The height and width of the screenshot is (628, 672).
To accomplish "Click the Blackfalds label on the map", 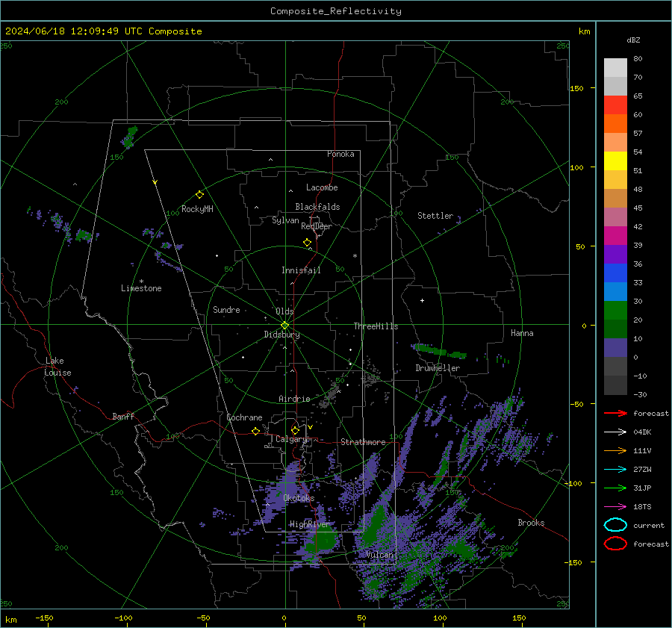I will (317, 207).
